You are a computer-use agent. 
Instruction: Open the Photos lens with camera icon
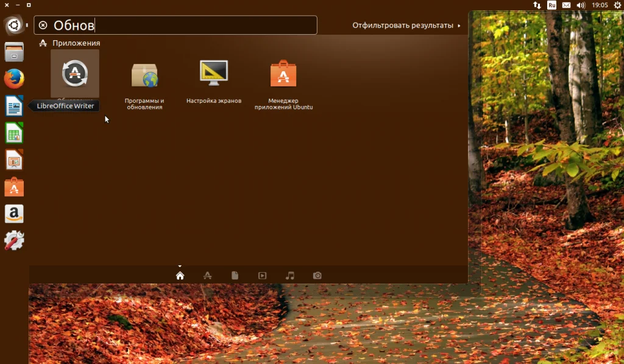[x=317, y=276]
